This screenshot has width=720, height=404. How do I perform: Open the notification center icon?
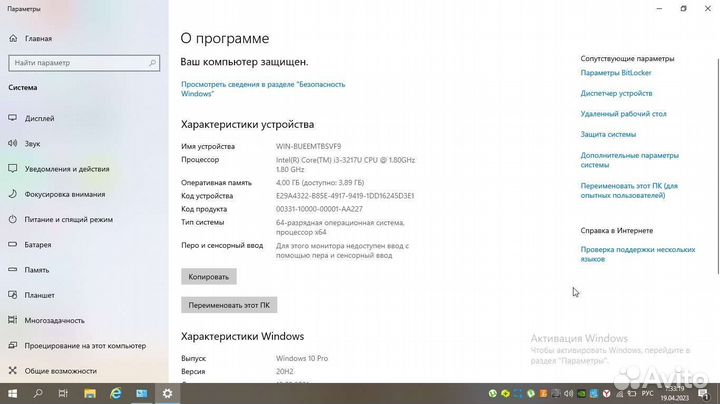(x=704, y=394)
